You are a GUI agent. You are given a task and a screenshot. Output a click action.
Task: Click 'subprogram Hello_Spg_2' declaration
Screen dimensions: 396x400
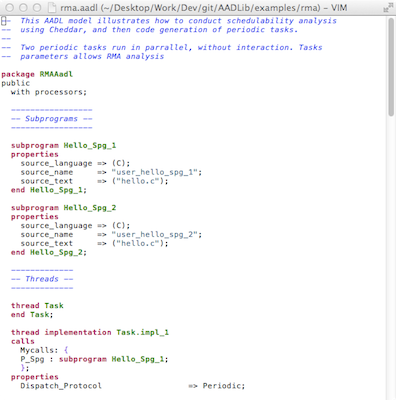[x=63, y=208]
